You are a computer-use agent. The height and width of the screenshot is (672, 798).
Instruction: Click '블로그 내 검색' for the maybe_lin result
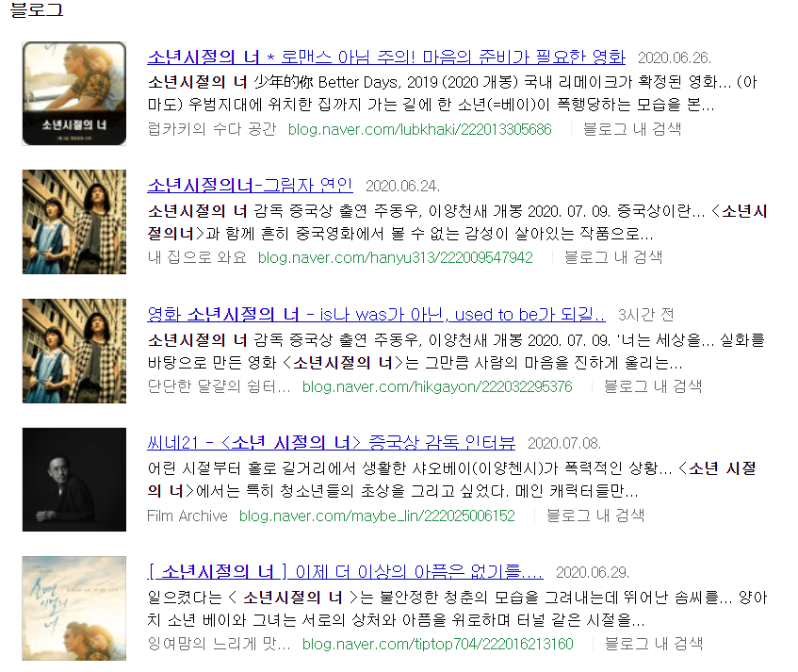[595, 516]
